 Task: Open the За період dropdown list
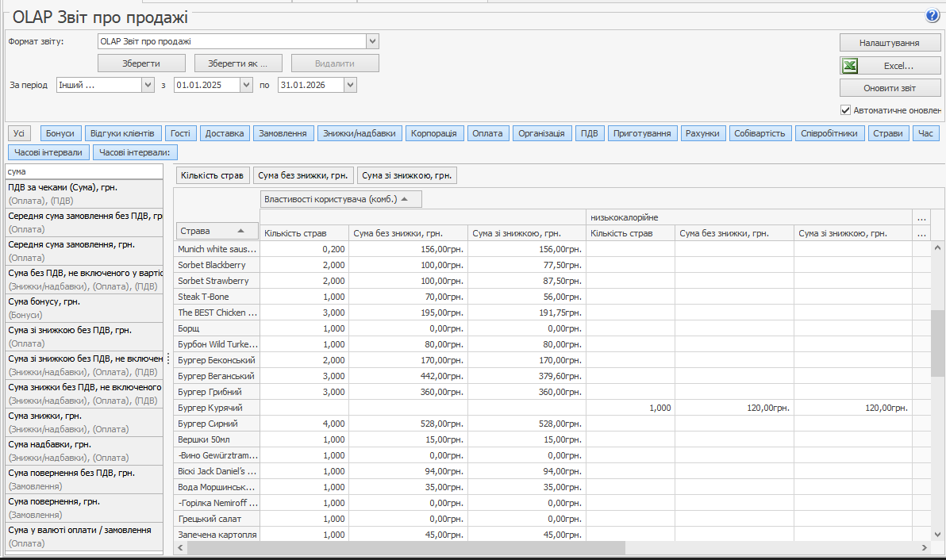click(148, 85)
